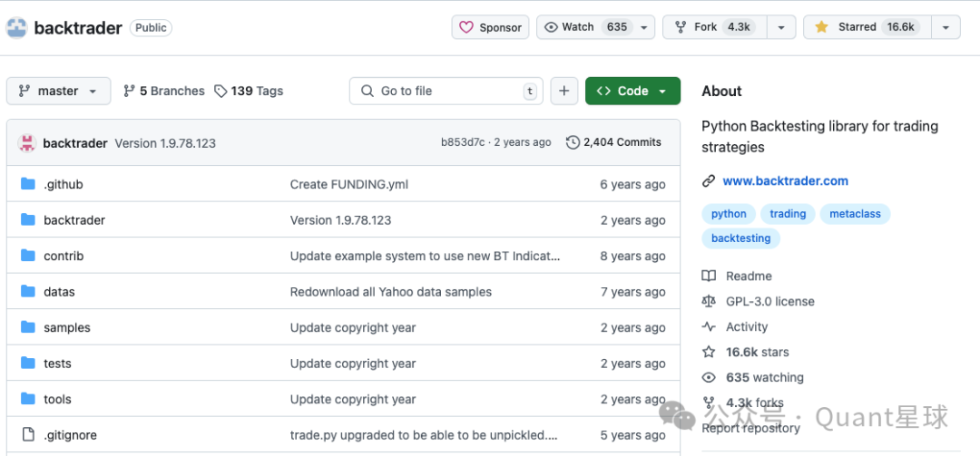
Task: Click the book Readme icon
Action: click(x=708, y=277)
